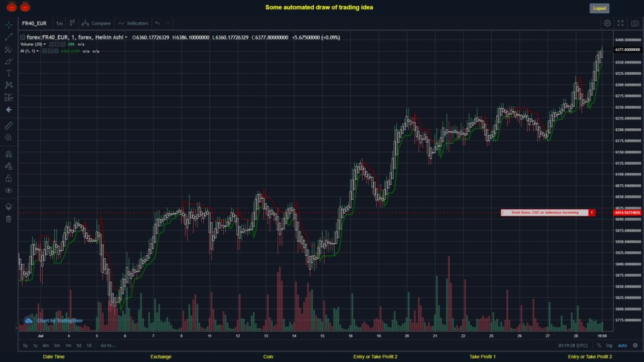Viewport: 644px width, 362px height.
Task: Open the Volume (20) indicator dropdown
Action: click(x=45, y=45)
